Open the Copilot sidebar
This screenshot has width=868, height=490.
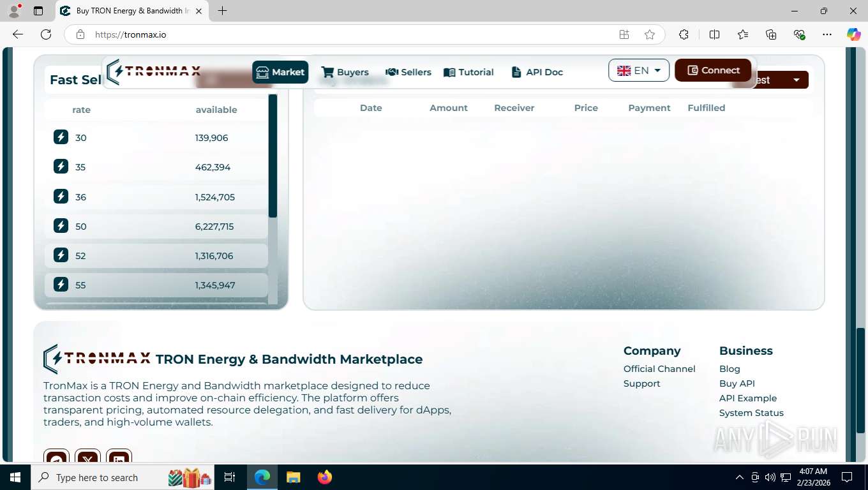click(x=854, y=34)
